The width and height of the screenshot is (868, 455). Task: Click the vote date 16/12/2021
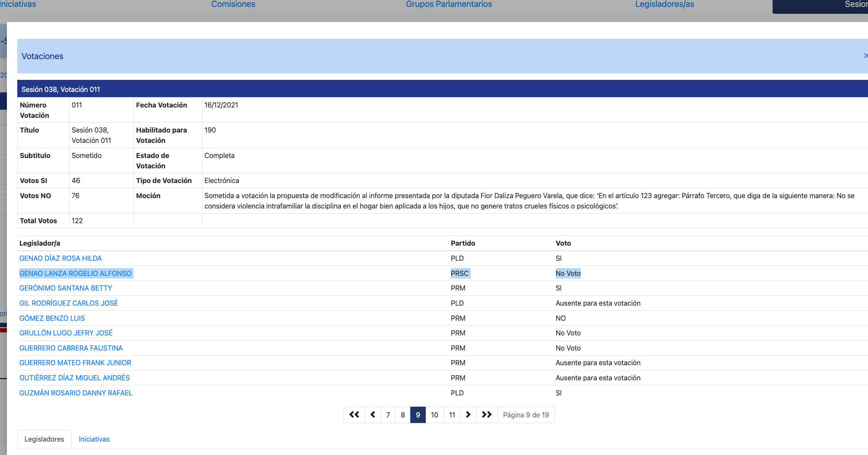coord(221,105)
